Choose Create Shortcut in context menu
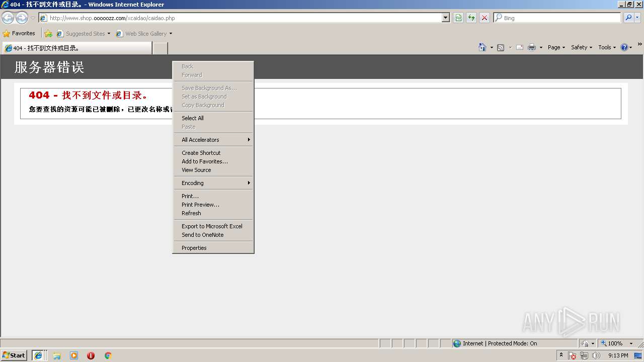 tap(213, 153)
